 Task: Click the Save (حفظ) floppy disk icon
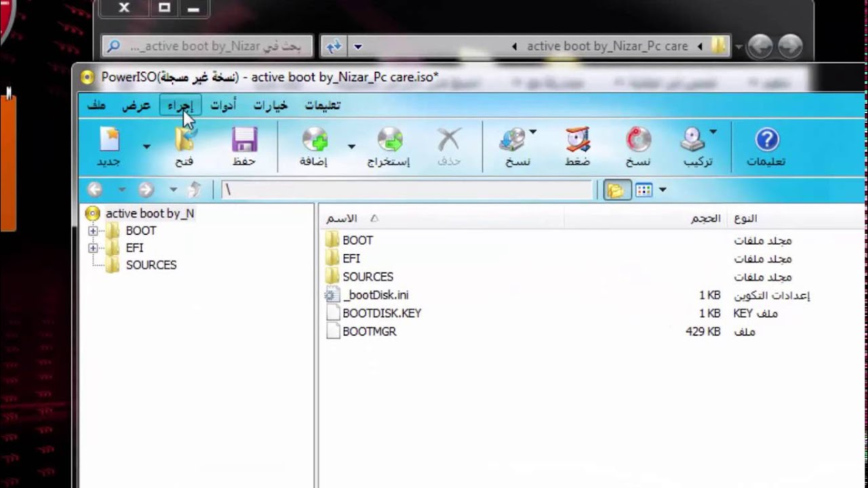tap(244, 140)
